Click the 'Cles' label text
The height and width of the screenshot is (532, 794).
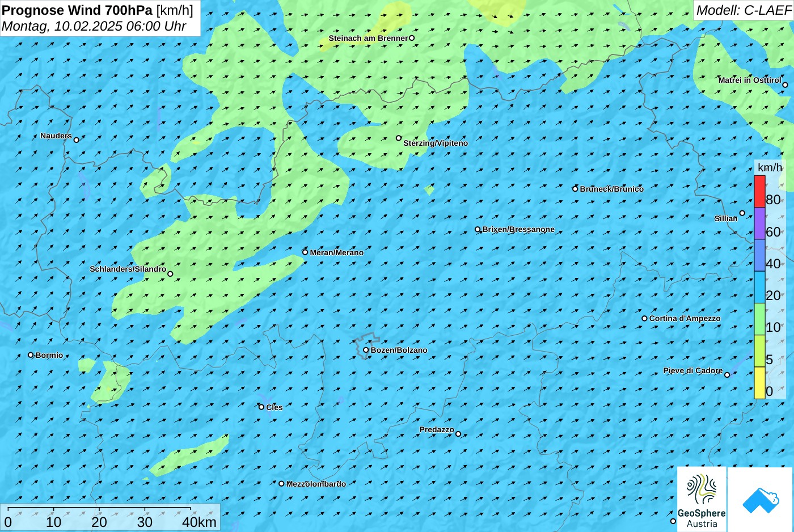[x=274, y=407]
